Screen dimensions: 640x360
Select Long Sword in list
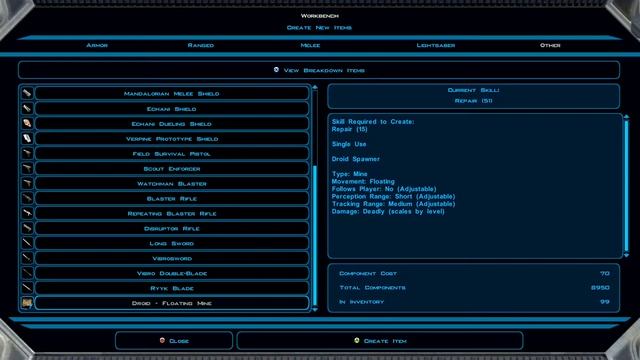click(172, 243)
